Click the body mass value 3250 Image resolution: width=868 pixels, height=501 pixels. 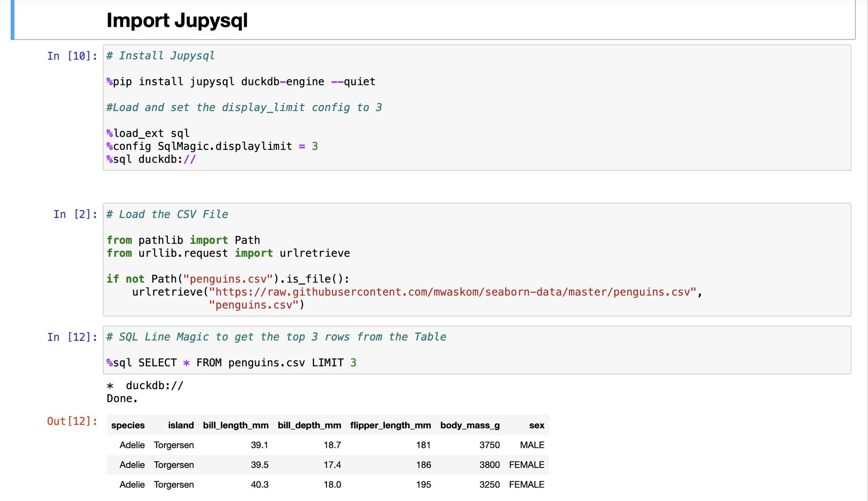(490, 484)
